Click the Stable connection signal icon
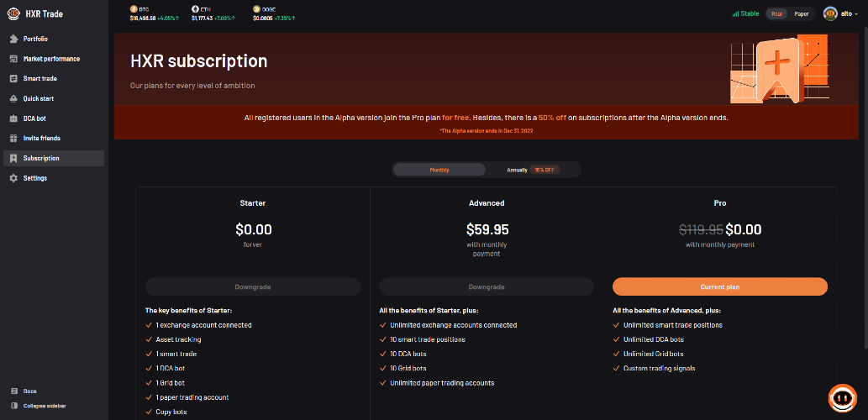Image resolution: width=868 pixels, height=420 pixels. [x=736, y=13]
